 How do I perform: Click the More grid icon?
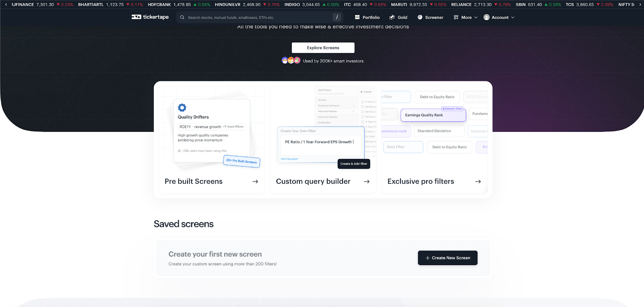tap(456, 17)
